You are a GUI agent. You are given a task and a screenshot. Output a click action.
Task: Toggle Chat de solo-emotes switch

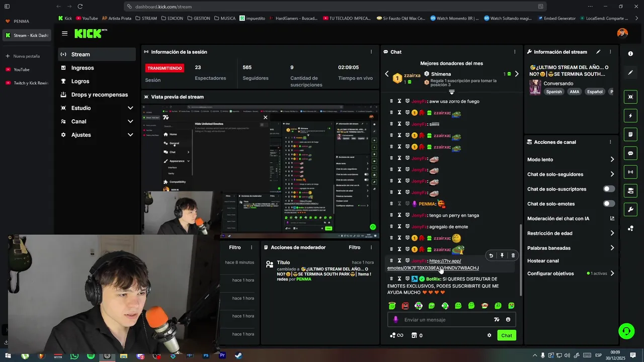coord(609,204)
